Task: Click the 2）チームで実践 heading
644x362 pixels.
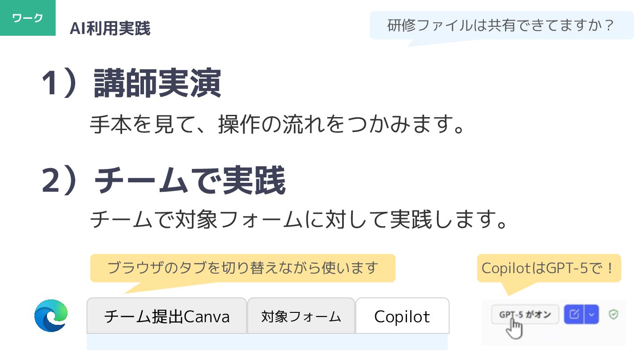Action: 164,181
